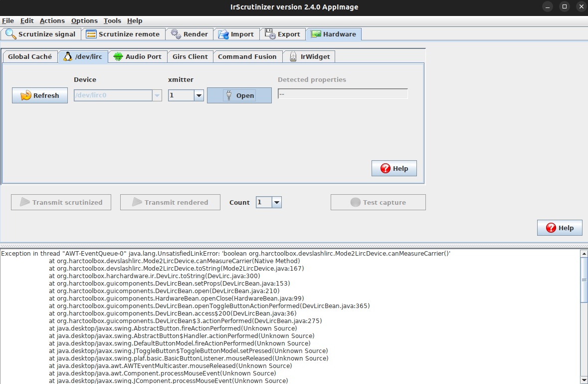Select the Command Fusion tab
This screenshot has height=384, width=588.
[247, 57]
